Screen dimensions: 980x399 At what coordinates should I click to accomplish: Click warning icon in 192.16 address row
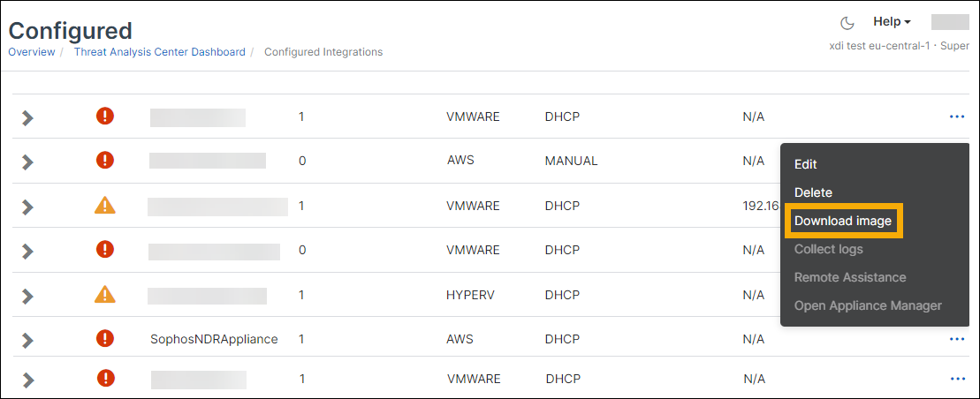105,206
